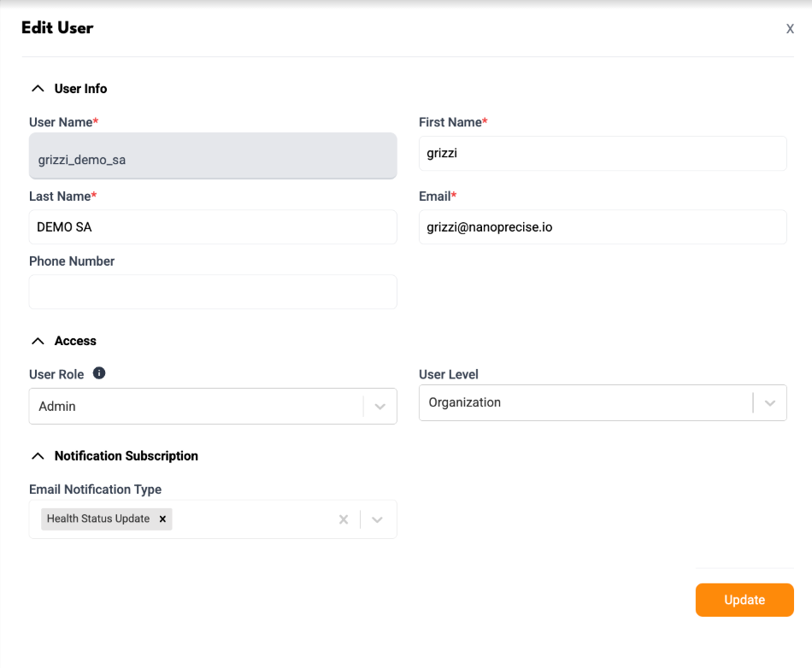Screen dimensions: 812x668
Task: Close the Edit User dialog
Action: [790, 28]
